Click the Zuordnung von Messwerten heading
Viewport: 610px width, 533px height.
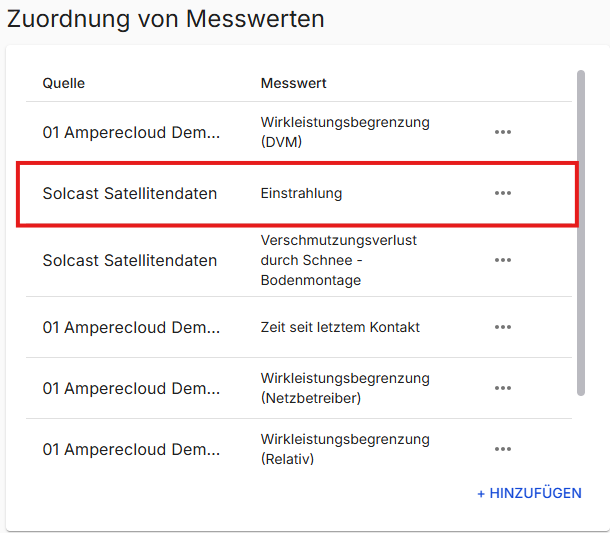(x=166, y=19)
